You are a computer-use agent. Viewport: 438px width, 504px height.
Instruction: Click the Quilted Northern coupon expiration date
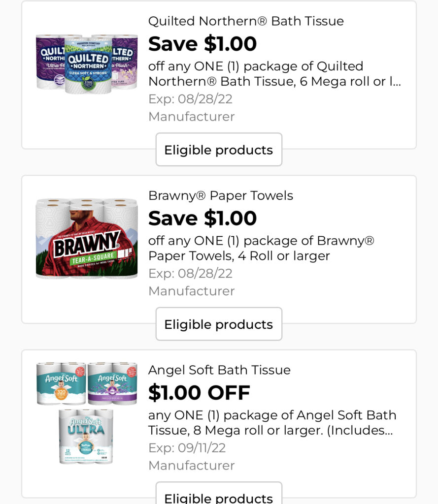tap(190, 99)
